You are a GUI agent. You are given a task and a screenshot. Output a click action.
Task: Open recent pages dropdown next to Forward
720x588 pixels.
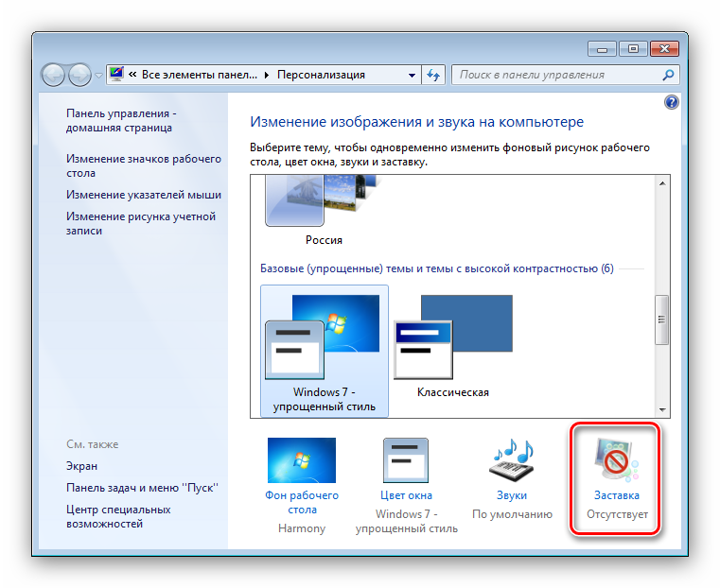(98, 76)
